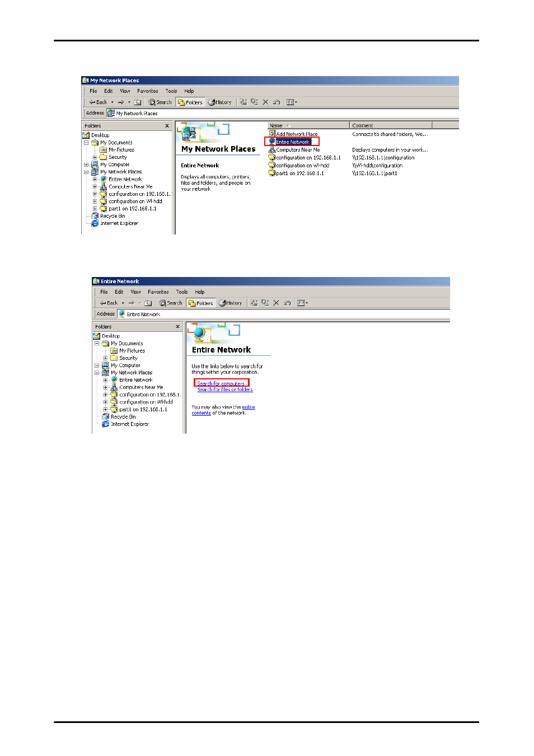Screen dimensions: 534x756
Task: Open File menu in My Network Places window
Action: tap(93, 91)
